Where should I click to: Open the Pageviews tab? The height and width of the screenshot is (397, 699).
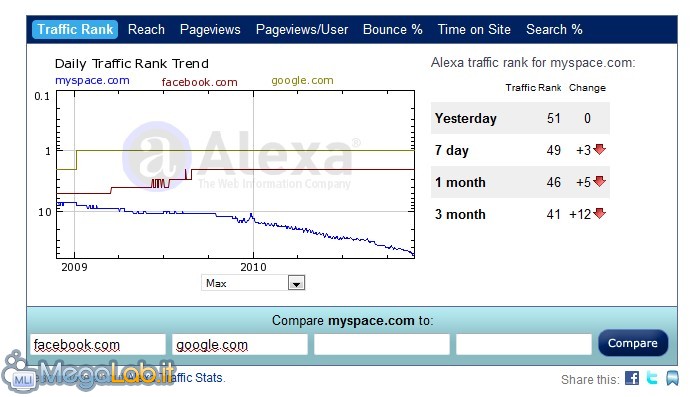click(210, 30)
